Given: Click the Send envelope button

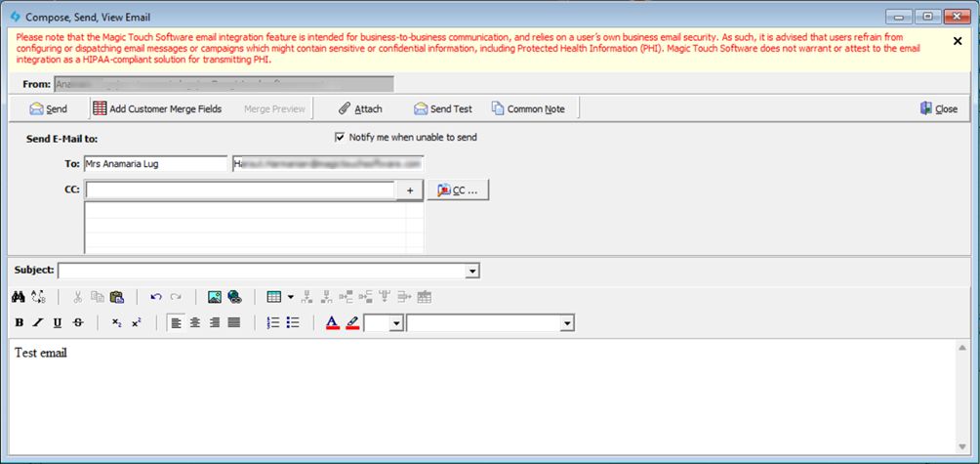Looking at the screenshot, I should (x=48, y=108).
